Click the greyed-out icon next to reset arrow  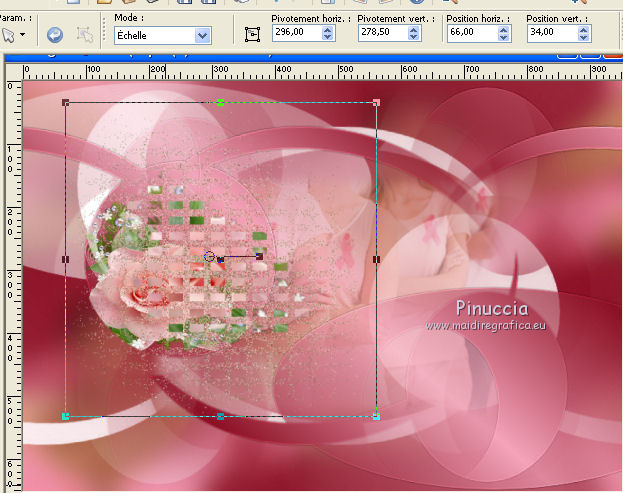coord(85,35)
